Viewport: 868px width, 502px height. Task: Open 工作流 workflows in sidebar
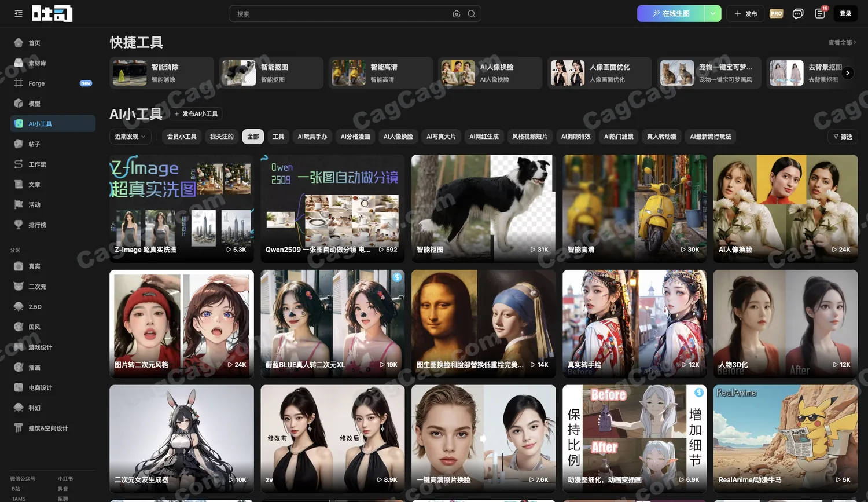53,164
